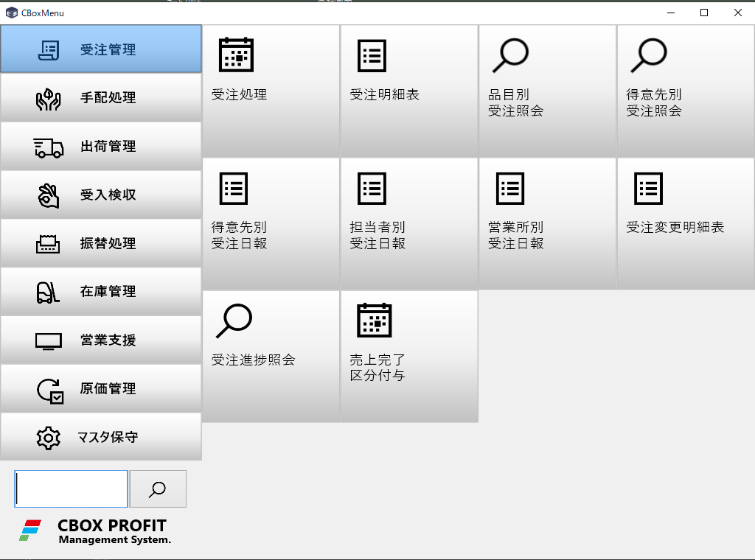Open 受注進捗照会 magnifier tile
The image size is (755, 560).
pos(271,356)
